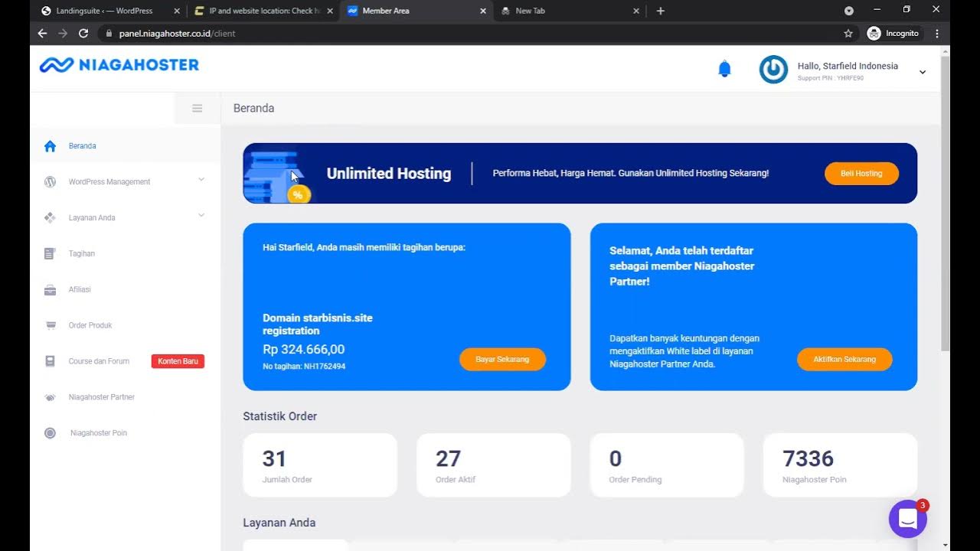Close the IP and website location tab

coord(330,11)
